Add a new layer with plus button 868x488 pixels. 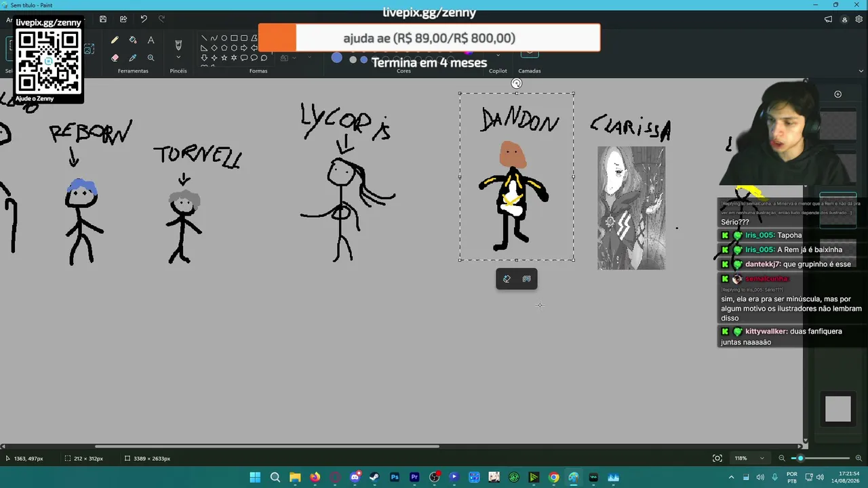[x=837, y=94]
